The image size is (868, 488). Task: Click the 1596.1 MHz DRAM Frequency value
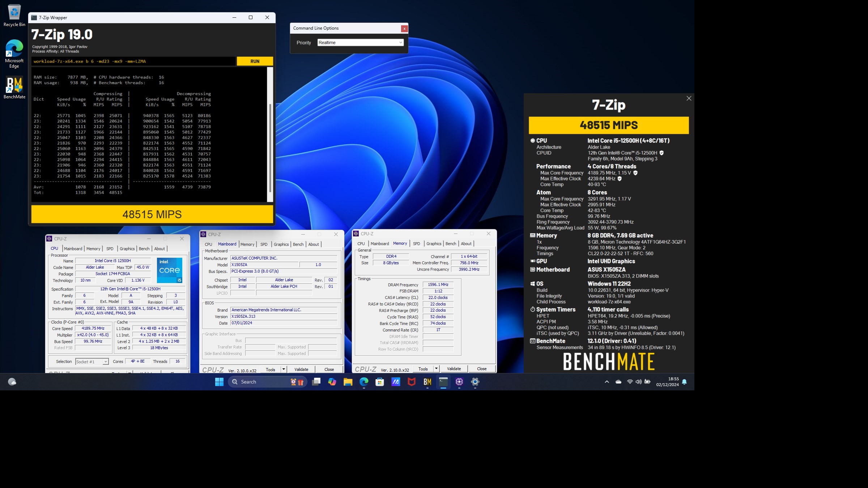pyautogui.click(x=438, y=284)
